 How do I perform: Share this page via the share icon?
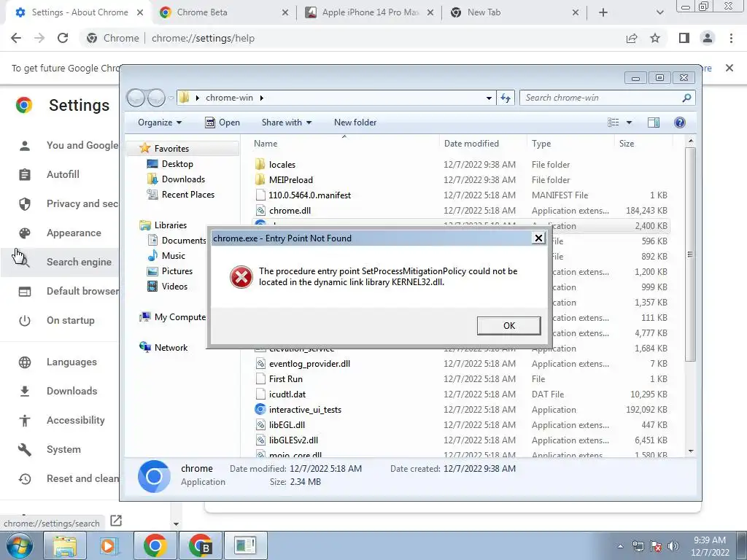[632, 38]
